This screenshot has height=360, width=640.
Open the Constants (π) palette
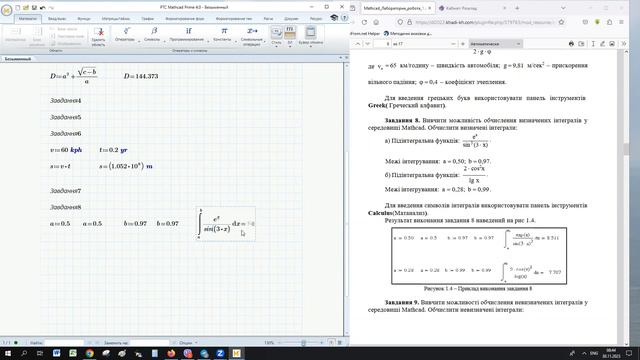tap(222, 34)
